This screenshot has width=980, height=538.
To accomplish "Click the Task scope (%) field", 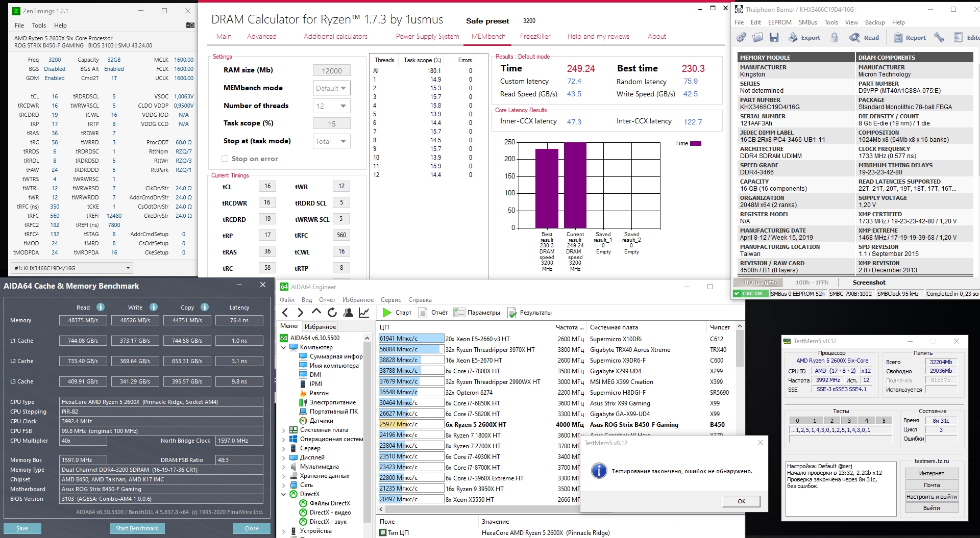I will coord(331,124).
